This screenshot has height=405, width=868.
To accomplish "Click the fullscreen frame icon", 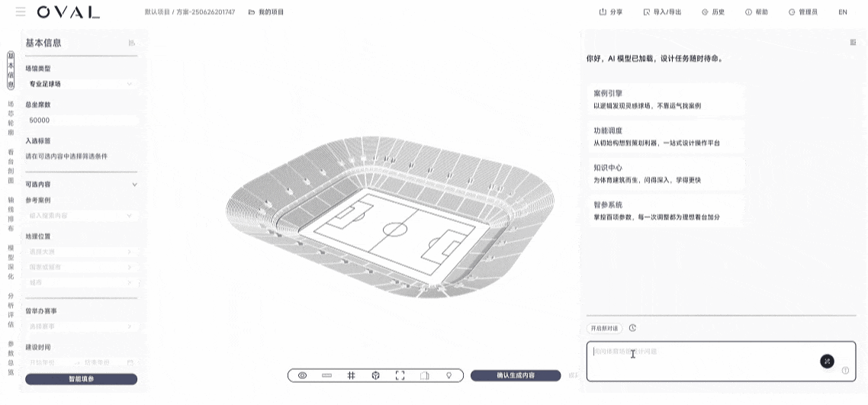I will tap(400, 376).
